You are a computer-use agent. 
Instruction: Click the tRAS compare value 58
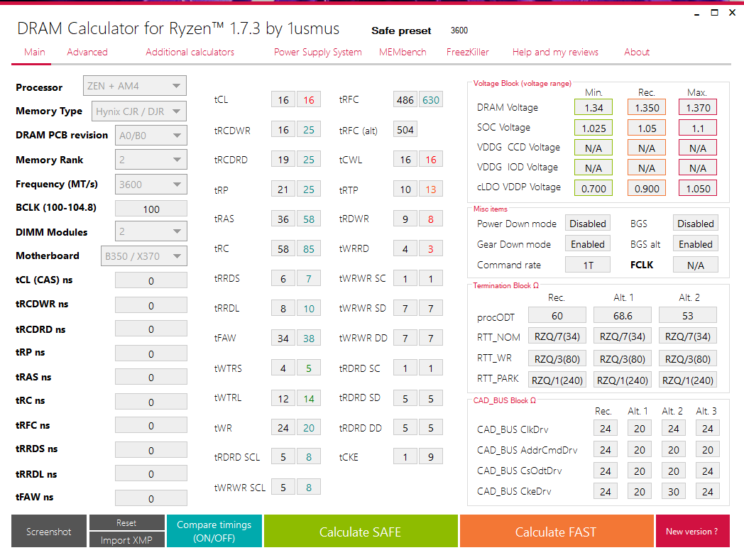(309, 219)
